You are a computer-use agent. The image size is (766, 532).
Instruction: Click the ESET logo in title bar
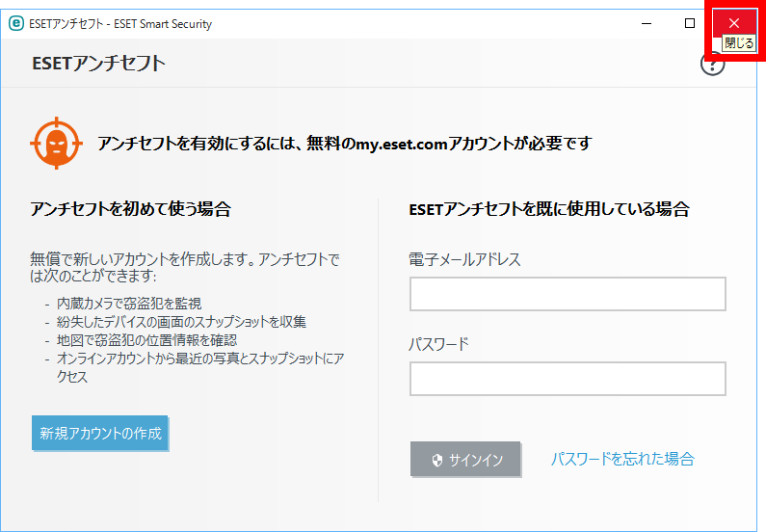pos(16,23)
